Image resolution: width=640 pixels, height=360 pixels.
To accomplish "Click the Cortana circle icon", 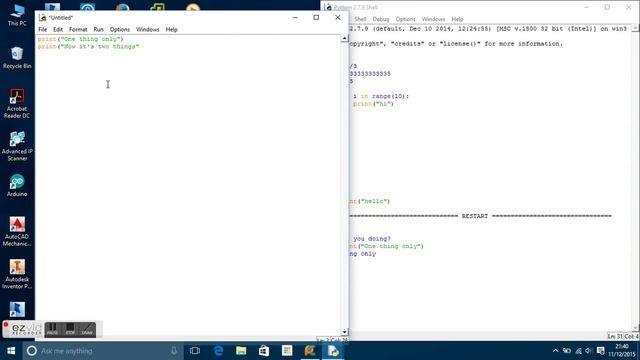I will (x=31, y=351).
